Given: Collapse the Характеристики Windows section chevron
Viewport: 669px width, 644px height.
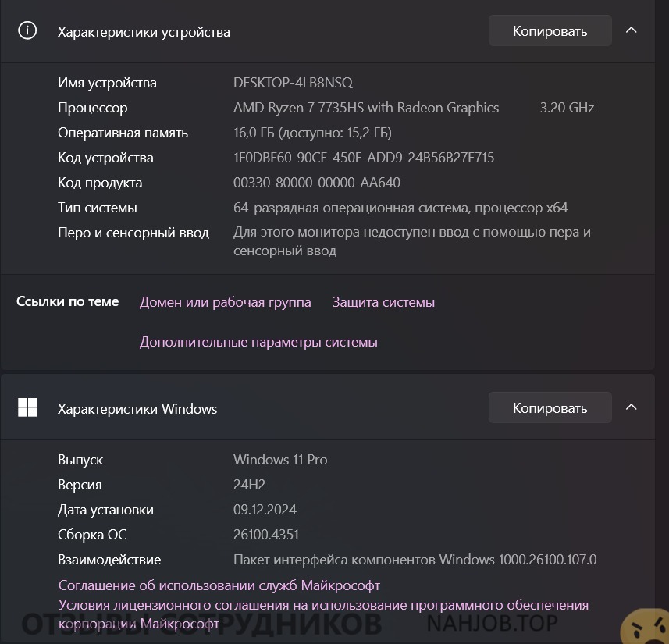Looking at the screenshot, I should click(x=631, y=407).
